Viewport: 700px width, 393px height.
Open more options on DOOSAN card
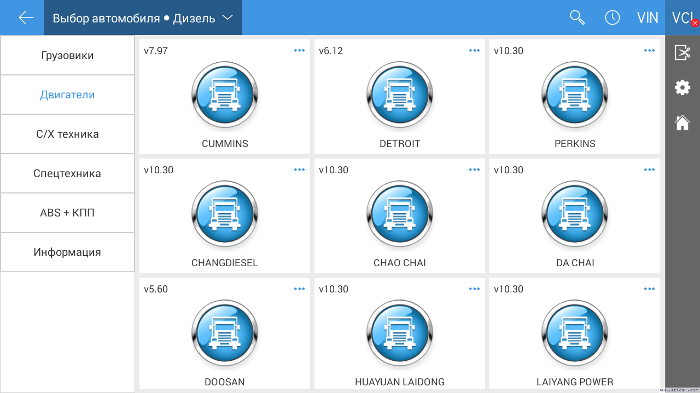299,289
